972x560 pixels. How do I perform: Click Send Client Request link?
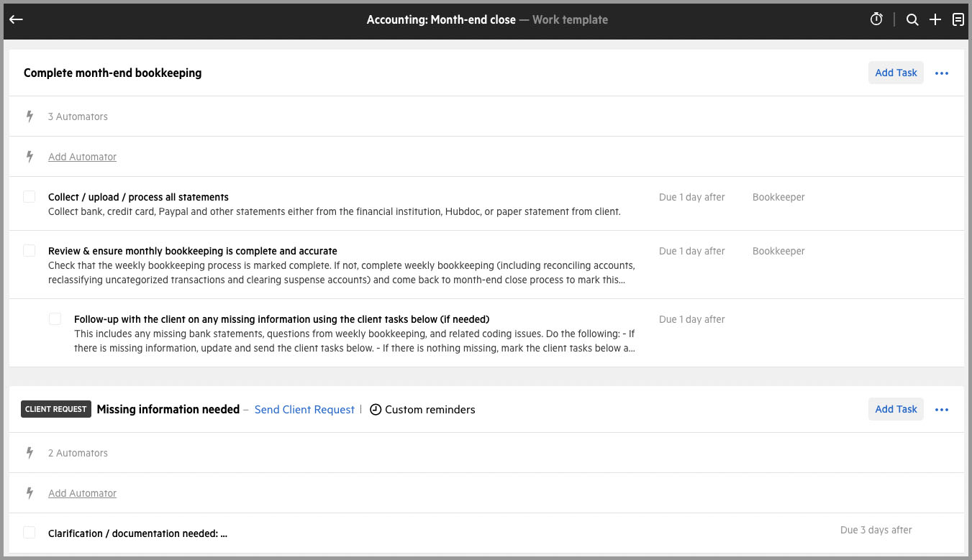304,410
